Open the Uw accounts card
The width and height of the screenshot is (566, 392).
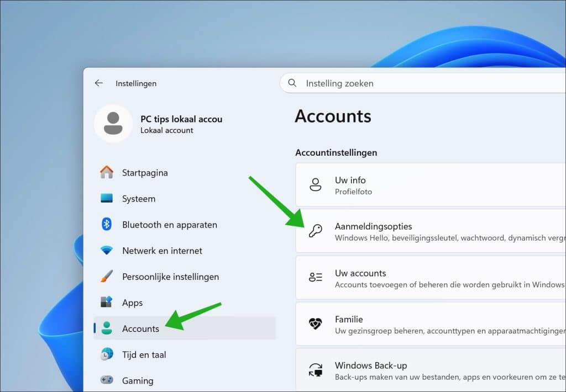[x=431, y=277]
